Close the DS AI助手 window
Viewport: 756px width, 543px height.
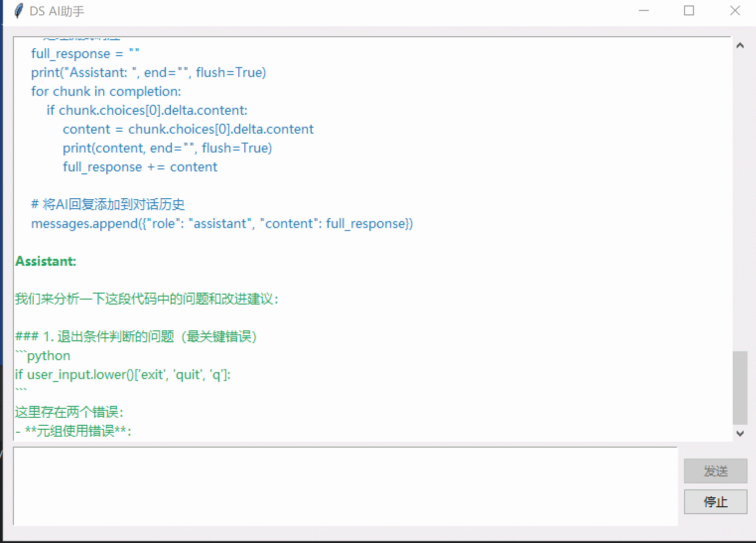point(735,11)
